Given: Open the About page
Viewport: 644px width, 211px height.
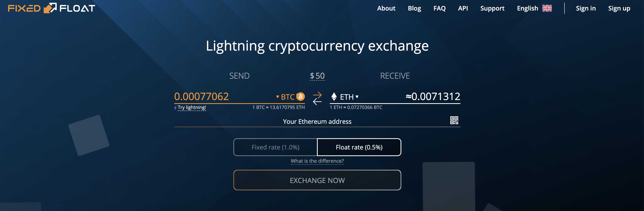Looking at the screenshot, I should click(386, 8).
